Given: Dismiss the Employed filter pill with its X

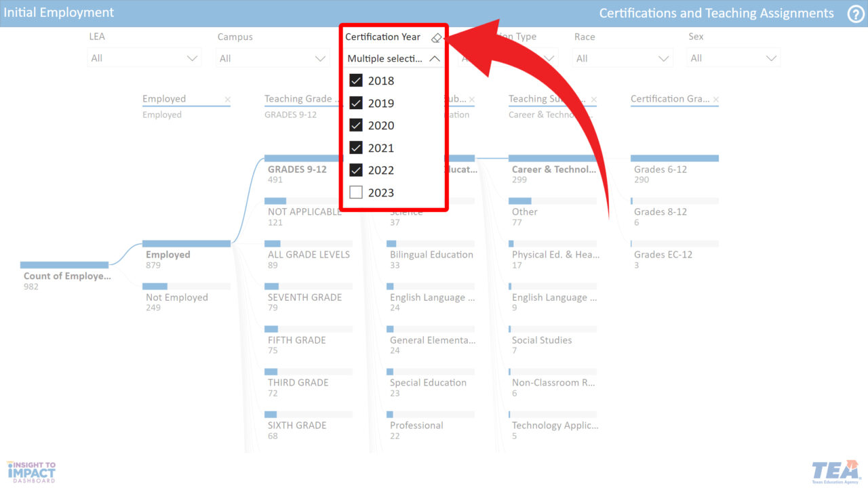Looking at the screenshot, I should [x=227, y=99].
